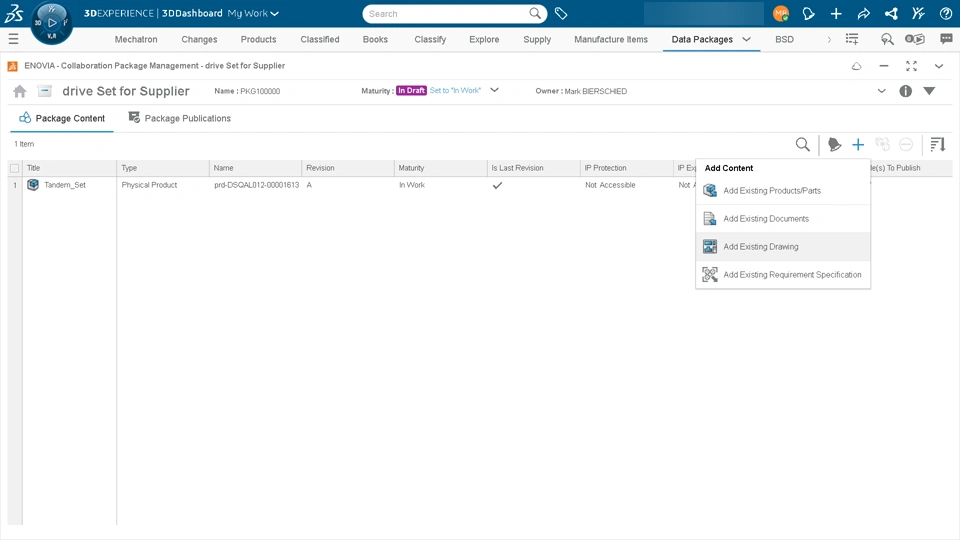Click the share arrow icon
This screenshot has width=960, height=540.
click(863, 13)
